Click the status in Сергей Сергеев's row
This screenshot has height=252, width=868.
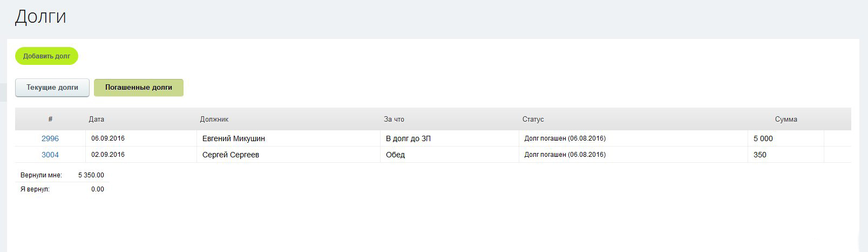tap(565, 155)
